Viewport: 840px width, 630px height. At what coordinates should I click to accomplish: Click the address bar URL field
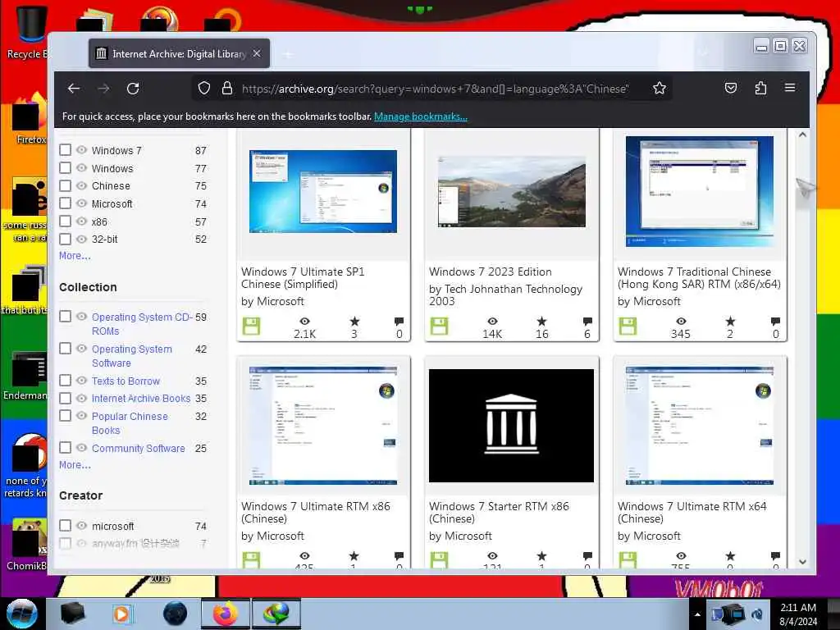[435, 89]
